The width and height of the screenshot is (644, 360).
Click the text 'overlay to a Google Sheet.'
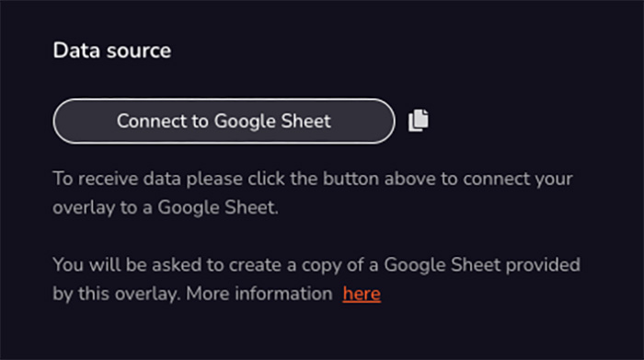166,207
